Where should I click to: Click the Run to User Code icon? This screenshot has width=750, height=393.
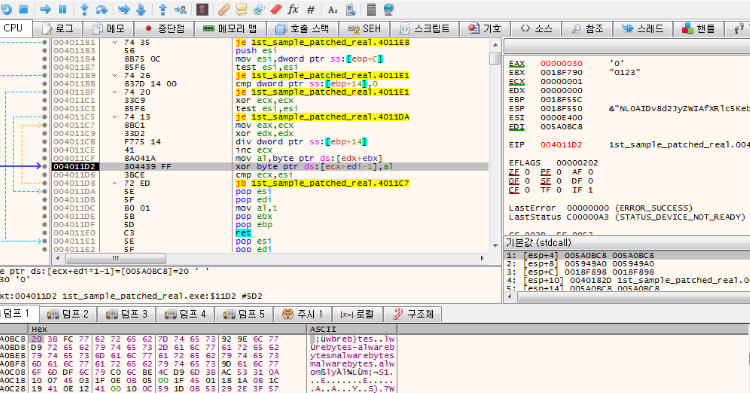(180, 9)
